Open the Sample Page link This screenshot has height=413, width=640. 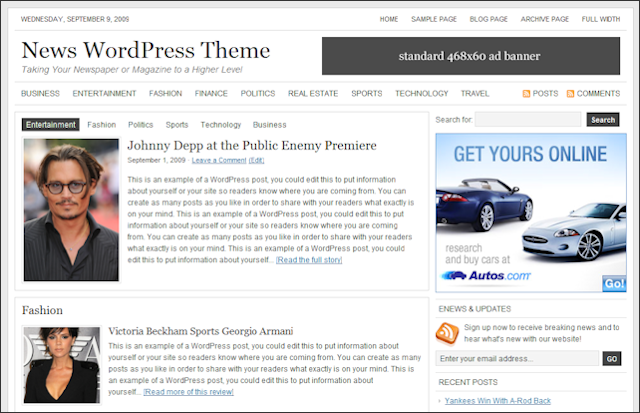click(434, 19)
